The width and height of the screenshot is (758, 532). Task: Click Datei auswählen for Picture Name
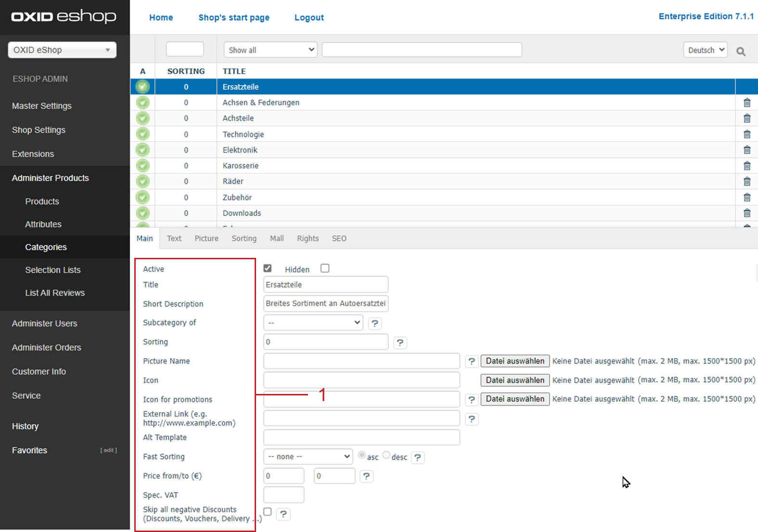515,361
